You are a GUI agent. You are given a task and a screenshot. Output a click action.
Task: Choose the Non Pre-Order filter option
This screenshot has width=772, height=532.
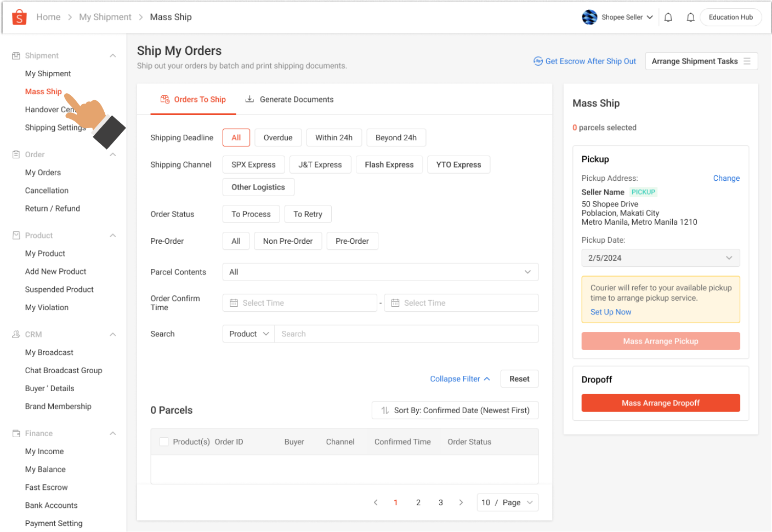[287, 241]
